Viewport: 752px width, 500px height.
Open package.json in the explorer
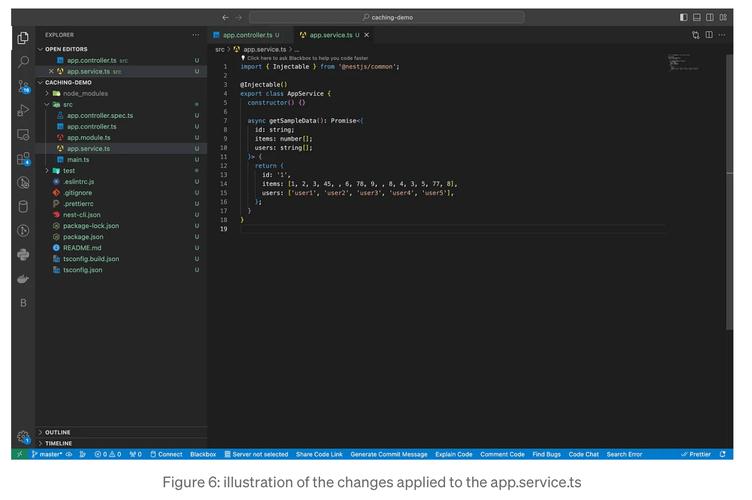(83, 237)
